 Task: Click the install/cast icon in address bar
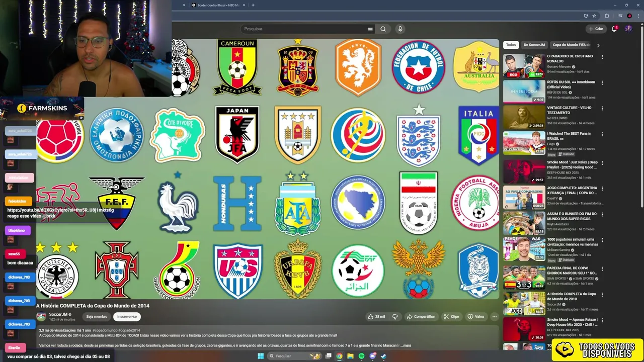(586, 16)
